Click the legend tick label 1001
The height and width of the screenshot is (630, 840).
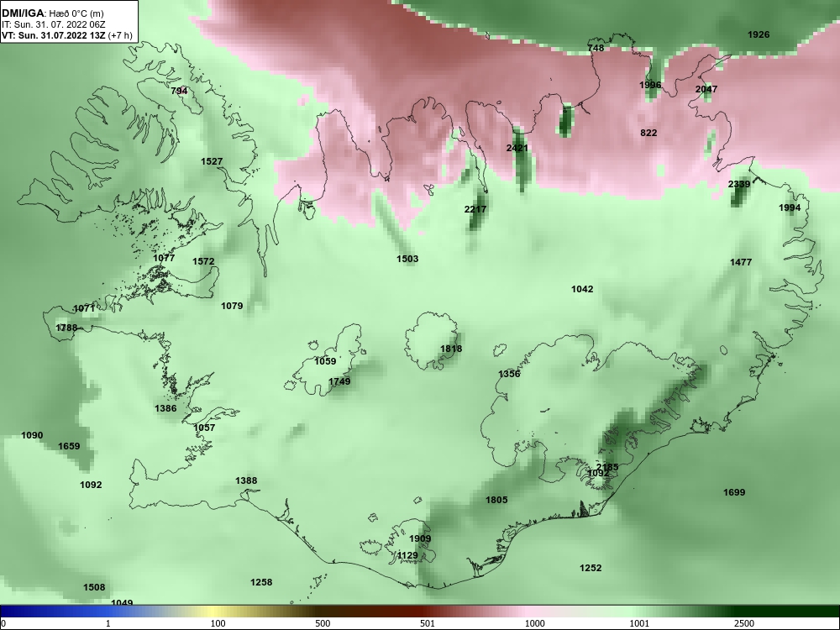tap(639, 623)
